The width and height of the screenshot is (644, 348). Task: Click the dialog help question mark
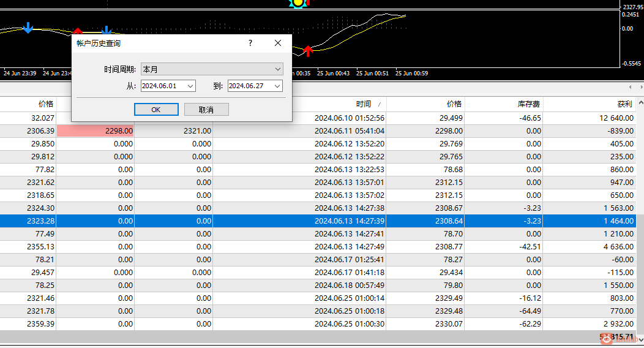coord(250,43)
